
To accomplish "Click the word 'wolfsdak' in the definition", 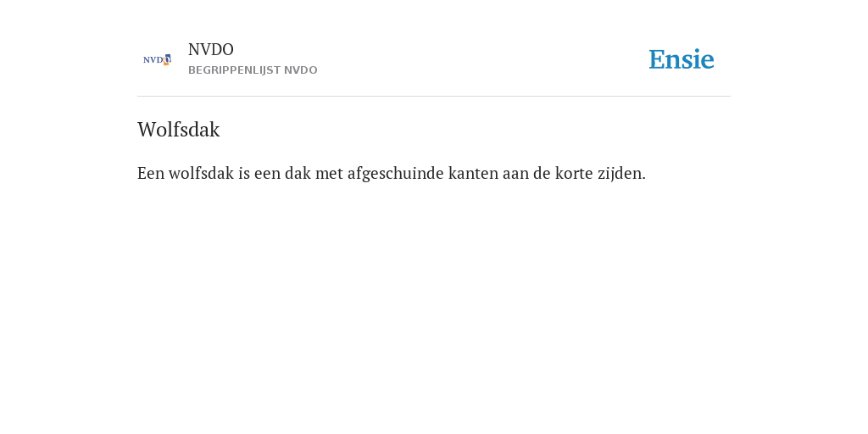I will [201, 174].
